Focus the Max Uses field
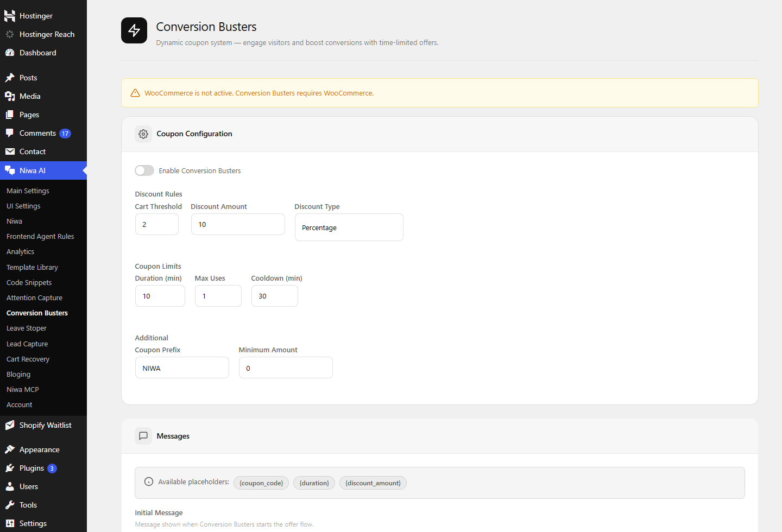Image resolution: width=782 pixels, height=532 pixels. coord(218,296)
